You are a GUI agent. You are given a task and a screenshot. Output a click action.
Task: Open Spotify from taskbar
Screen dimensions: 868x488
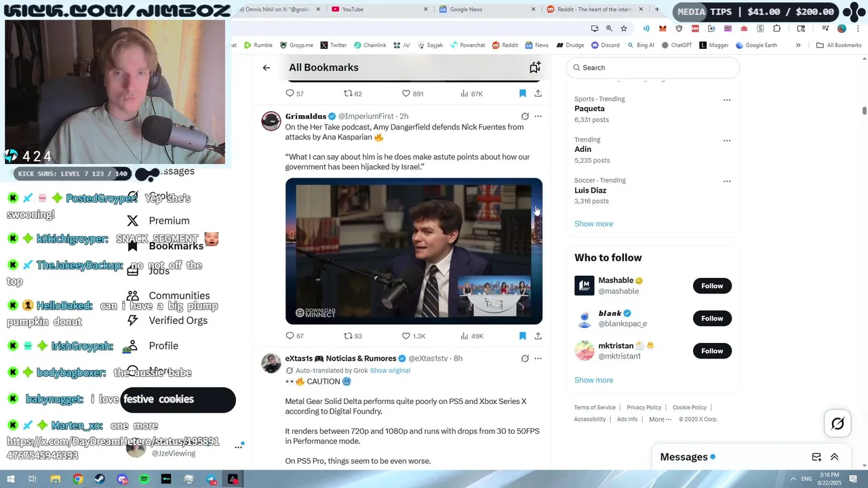click(x=144, y=479)
